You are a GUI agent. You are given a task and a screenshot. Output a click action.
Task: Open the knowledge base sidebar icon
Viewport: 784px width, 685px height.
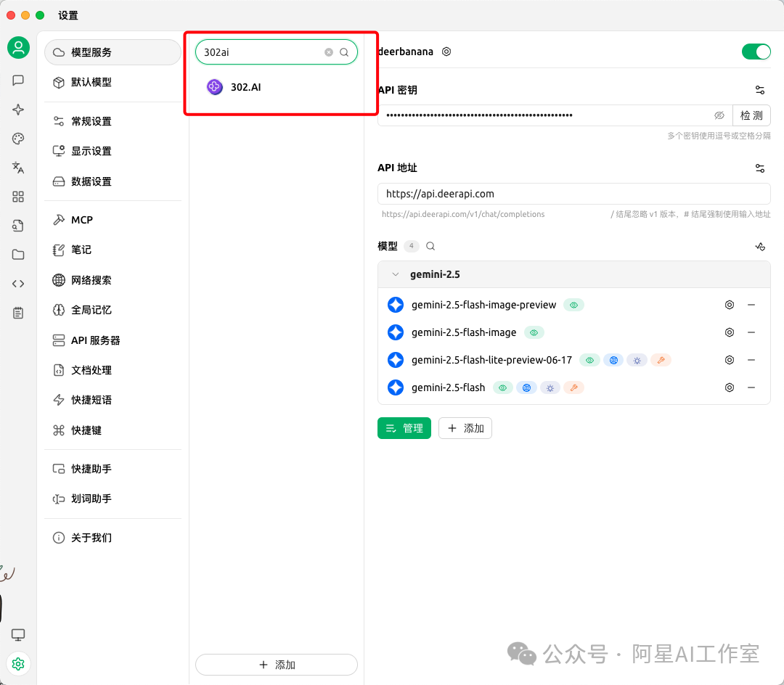(x=18, y=226)
